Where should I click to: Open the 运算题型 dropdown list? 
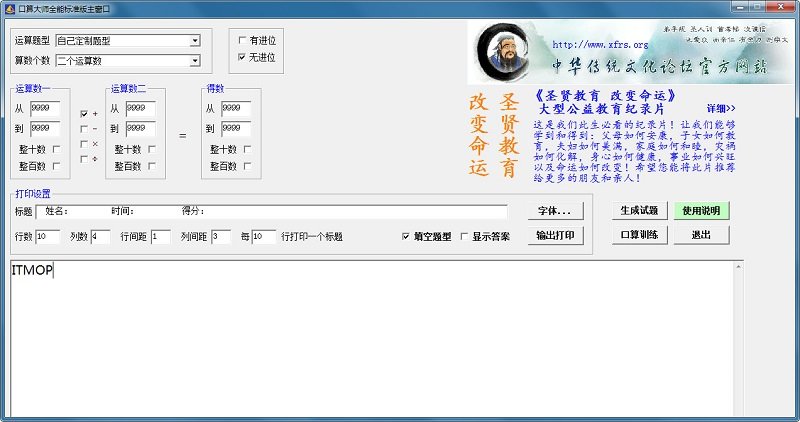tap(194, 41)
